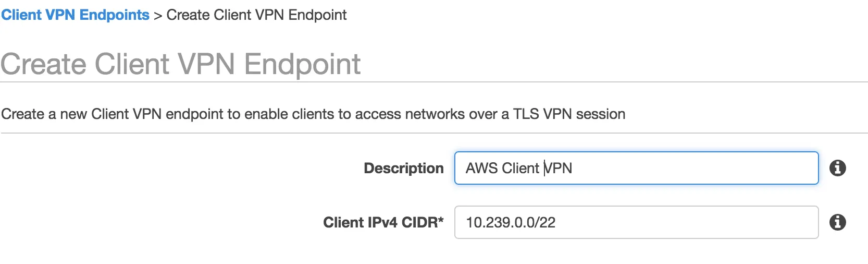Click the 'Description' field label
The image size is (868, 264).
pos(403,168)
